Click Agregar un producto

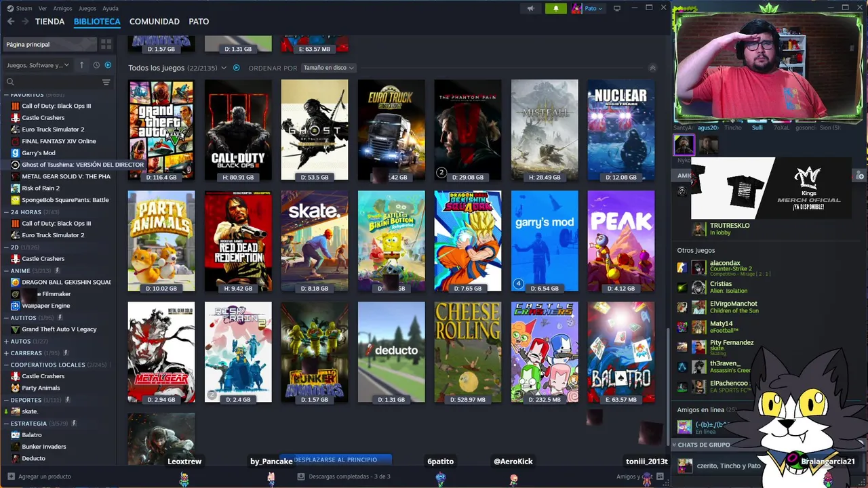tap(38, 476)
